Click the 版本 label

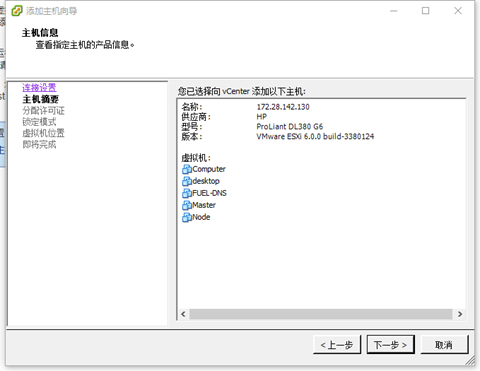tap(192, 136)
